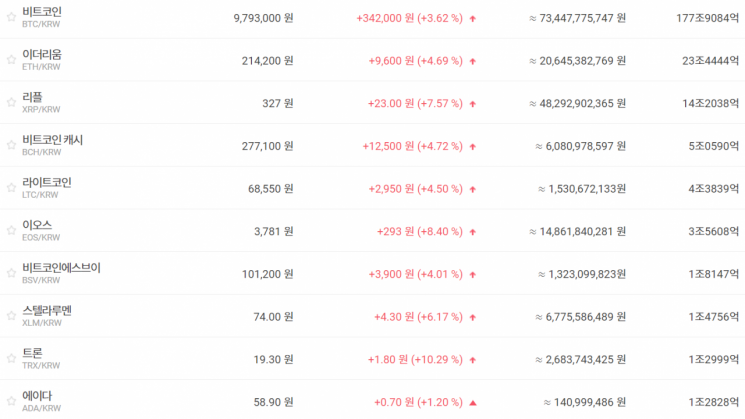Mark 에이다 ADA/KRW as favorite
Viewport: 745px width, 419px height.
(x=11, y=401)
